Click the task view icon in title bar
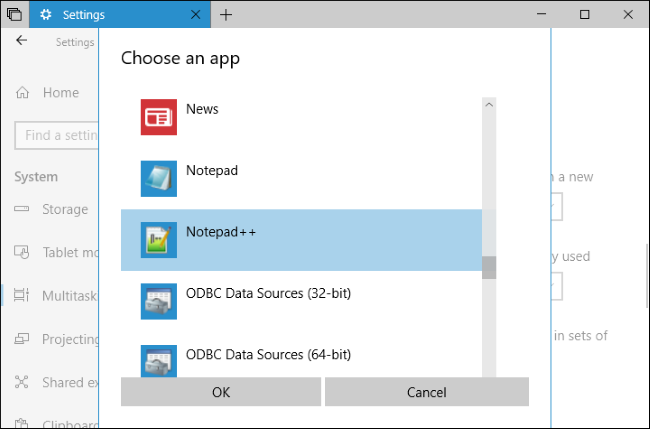 [x=14, y=15]
